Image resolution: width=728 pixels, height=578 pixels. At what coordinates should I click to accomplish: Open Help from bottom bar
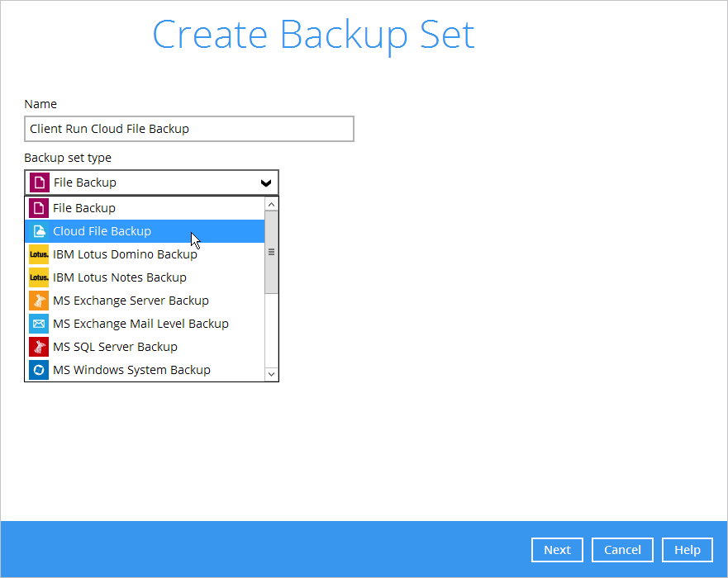tap(688, 550)
